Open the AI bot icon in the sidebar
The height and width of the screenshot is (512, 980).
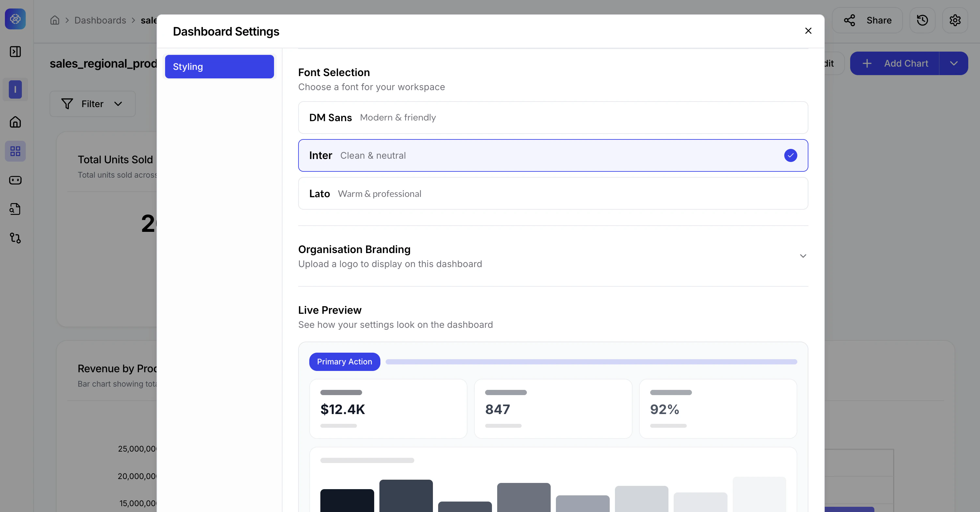[15, 180]
